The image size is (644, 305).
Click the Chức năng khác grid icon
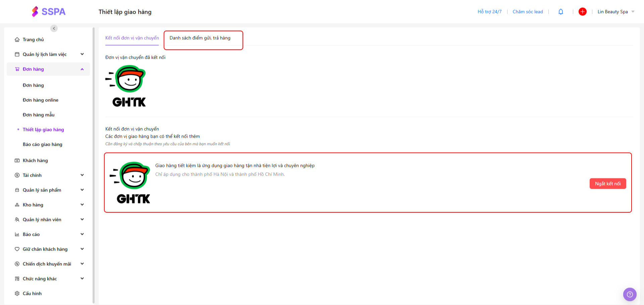(17, 279)
